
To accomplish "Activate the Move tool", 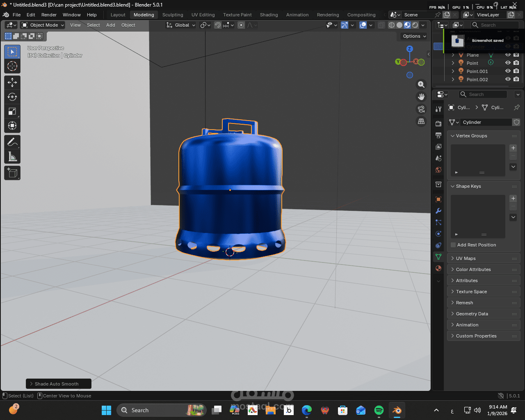I will [12, 82].
